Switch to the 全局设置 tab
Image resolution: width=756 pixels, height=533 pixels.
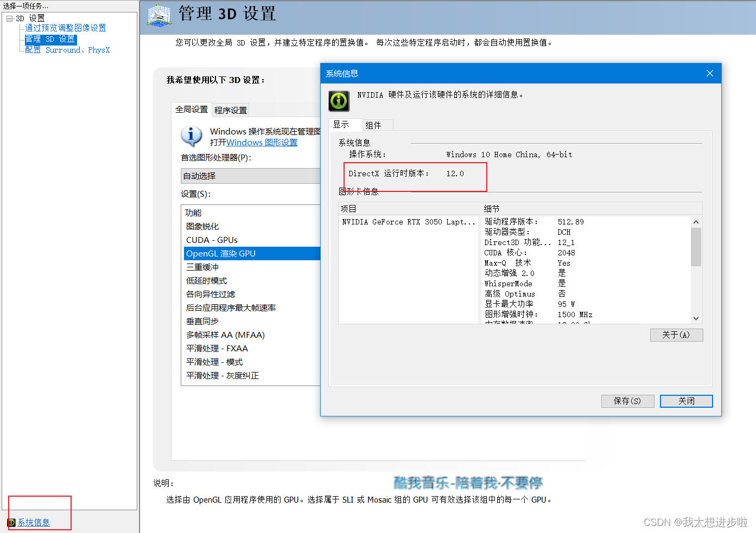click(191, 110)
